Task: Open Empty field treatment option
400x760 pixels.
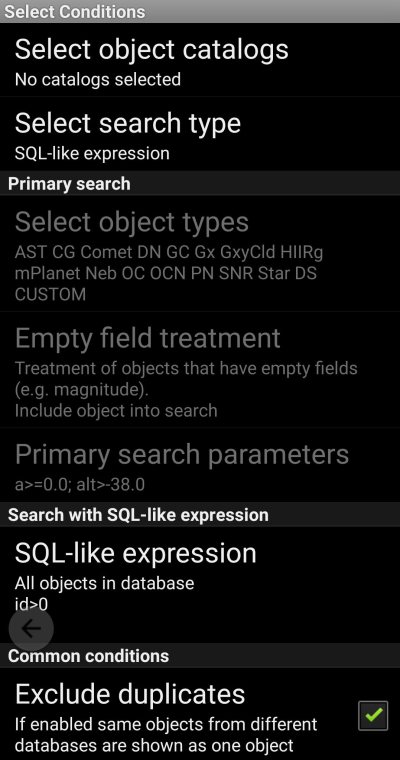Action: [200, 370]
